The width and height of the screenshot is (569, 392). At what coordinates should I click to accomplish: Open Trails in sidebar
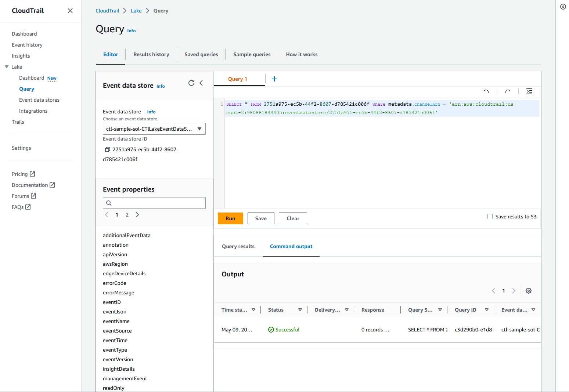[x=18, y=122]
